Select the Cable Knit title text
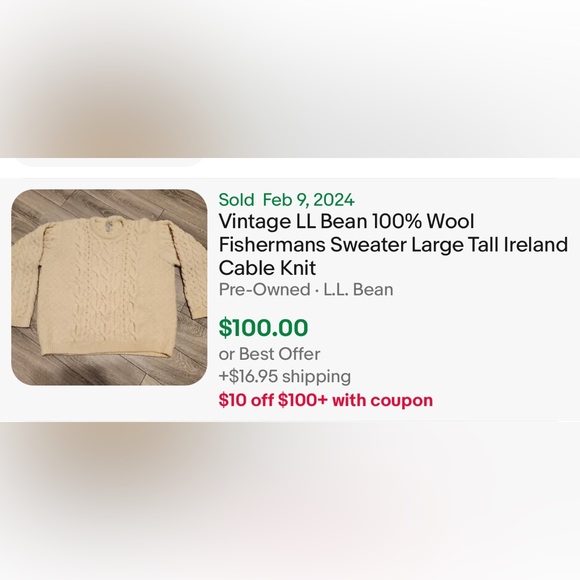 [267, 268]
